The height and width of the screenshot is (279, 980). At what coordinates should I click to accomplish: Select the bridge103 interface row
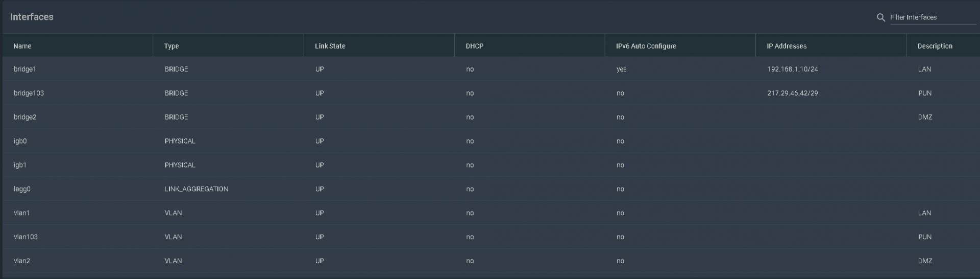point(490,93)
